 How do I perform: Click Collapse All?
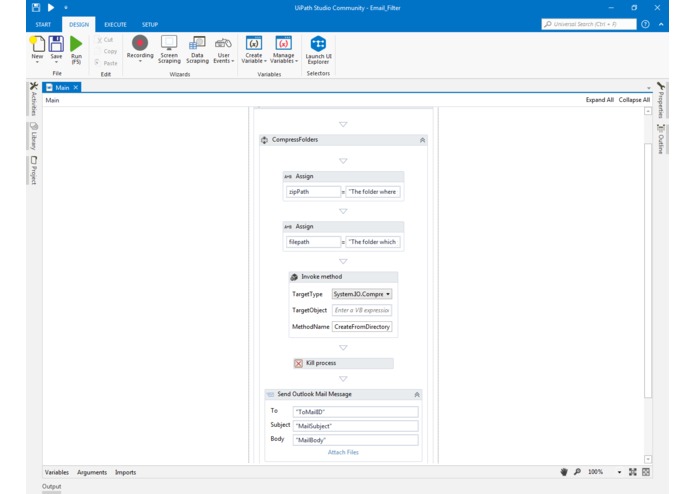click(x=634, y=100)
